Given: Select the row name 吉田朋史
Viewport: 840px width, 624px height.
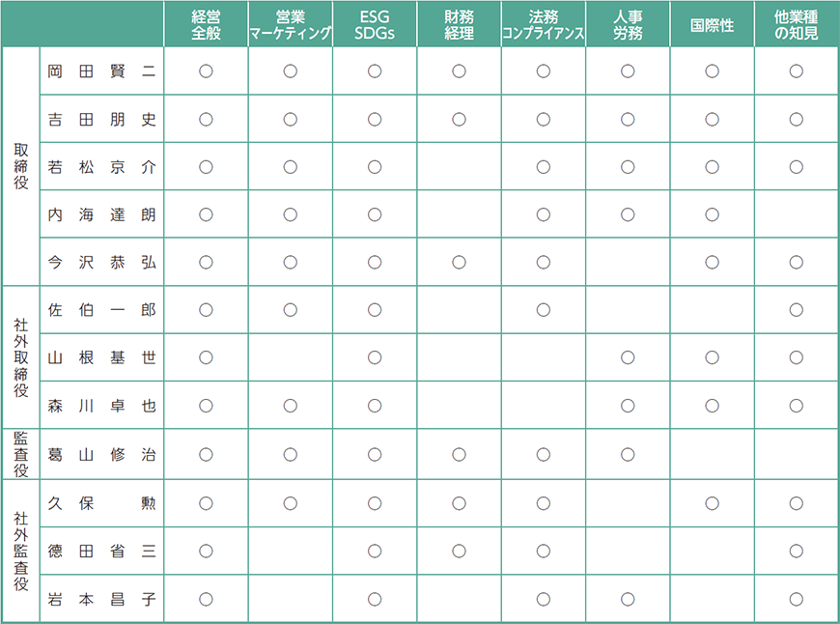Looking at the screenshot, I should coord(101,119).
